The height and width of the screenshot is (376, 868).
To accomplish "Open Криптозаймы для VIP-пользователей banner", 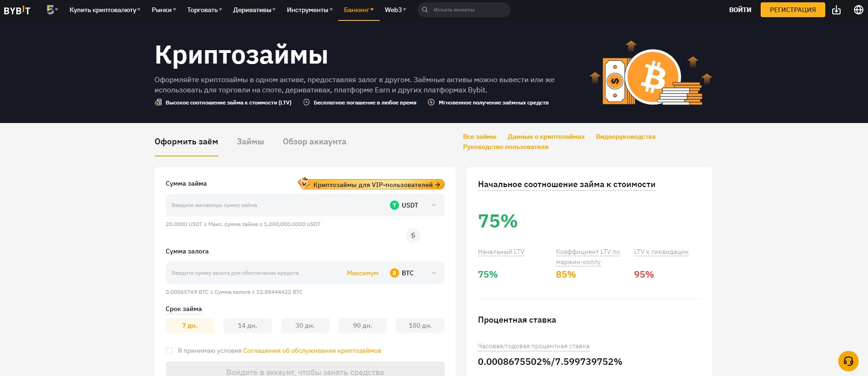I will coord(371,184).
